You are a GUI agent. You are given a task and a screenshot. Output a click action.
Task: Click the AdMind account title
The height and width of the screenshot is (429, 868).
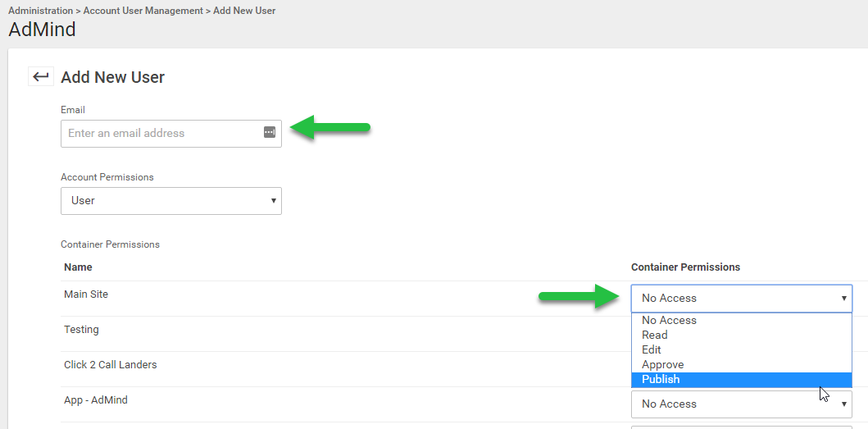tap(42, 30)
